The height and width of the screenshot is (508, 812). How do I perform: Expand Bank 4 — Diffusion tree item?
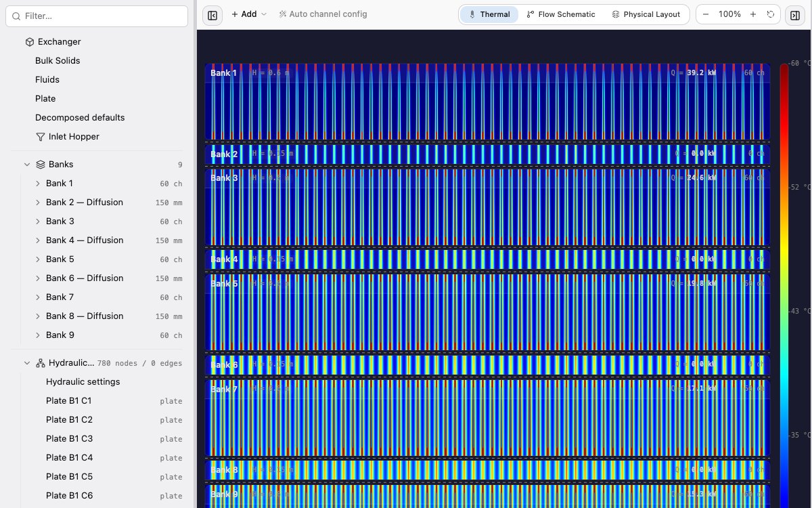tap(38, 240)
